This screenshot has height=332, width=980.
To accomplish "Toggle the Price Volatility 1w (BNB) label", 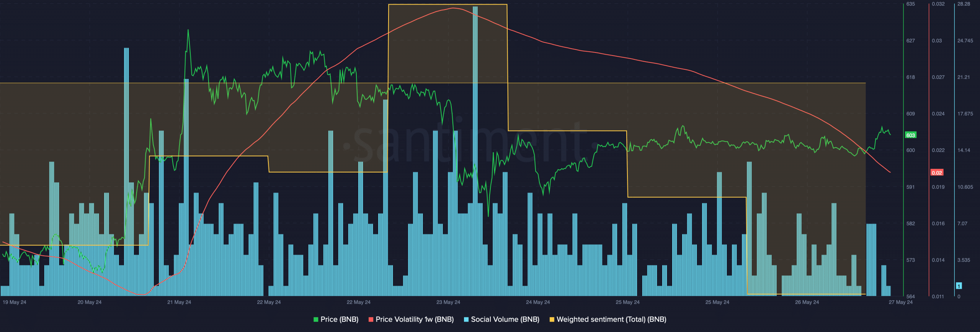I will 415,319.
